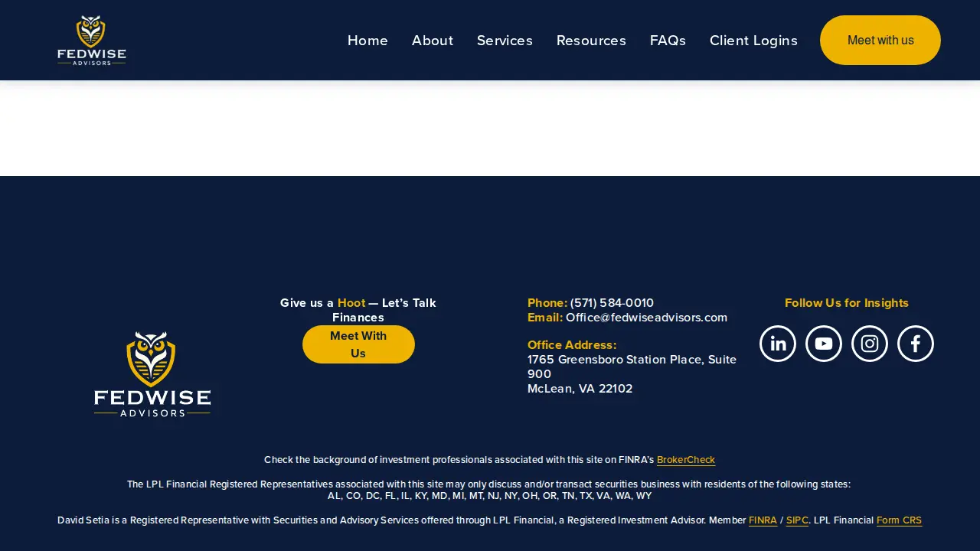The image size is (980, 551).
Task: Visit the FedWise YouTube channel icon
Action: [824, 344]
